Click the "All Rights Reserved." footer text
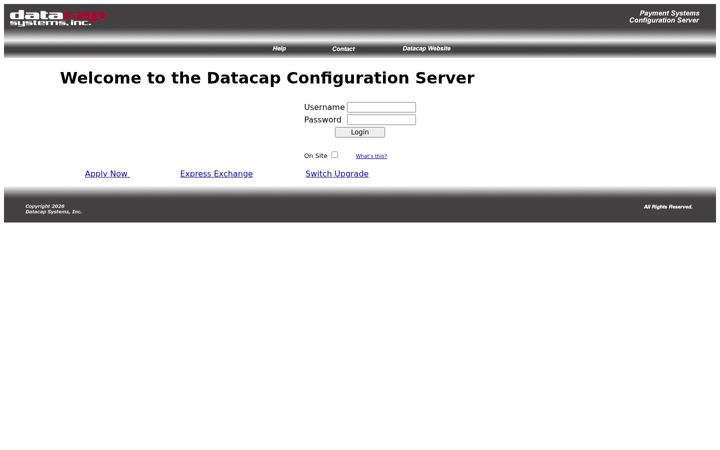Image resolution: width=720 pixels, height=450 pixels. tap(668, 207)
